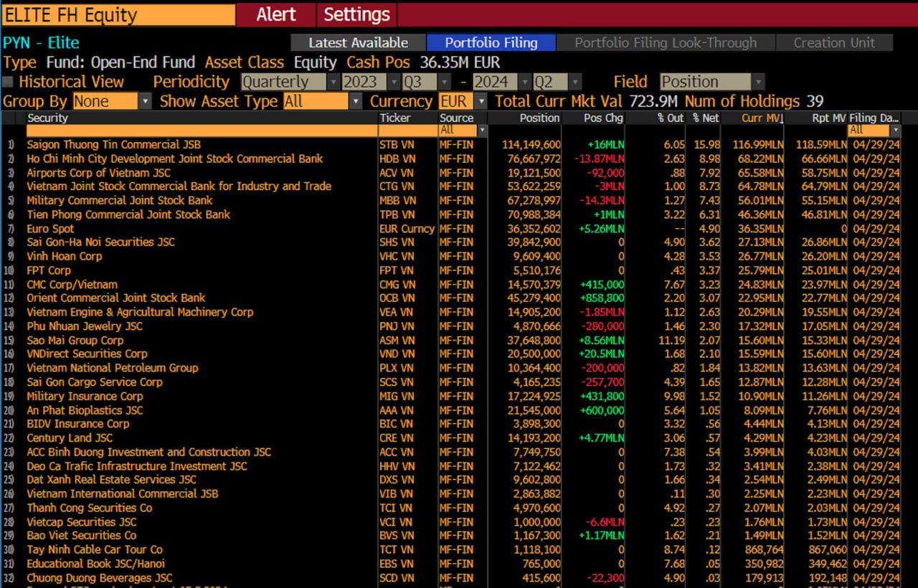Open the Source filter All dropdown

tap(463, 131)
